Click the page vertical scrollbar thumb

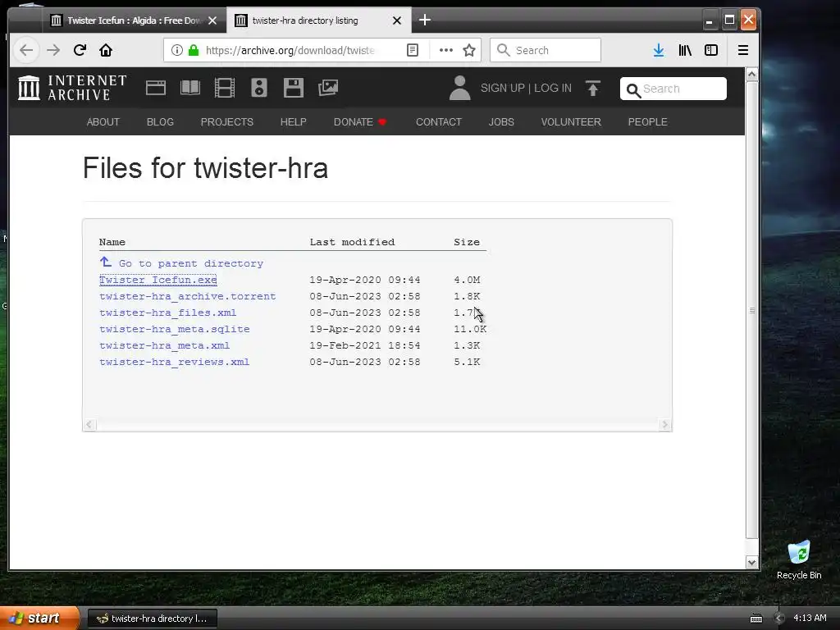[752, 309]
